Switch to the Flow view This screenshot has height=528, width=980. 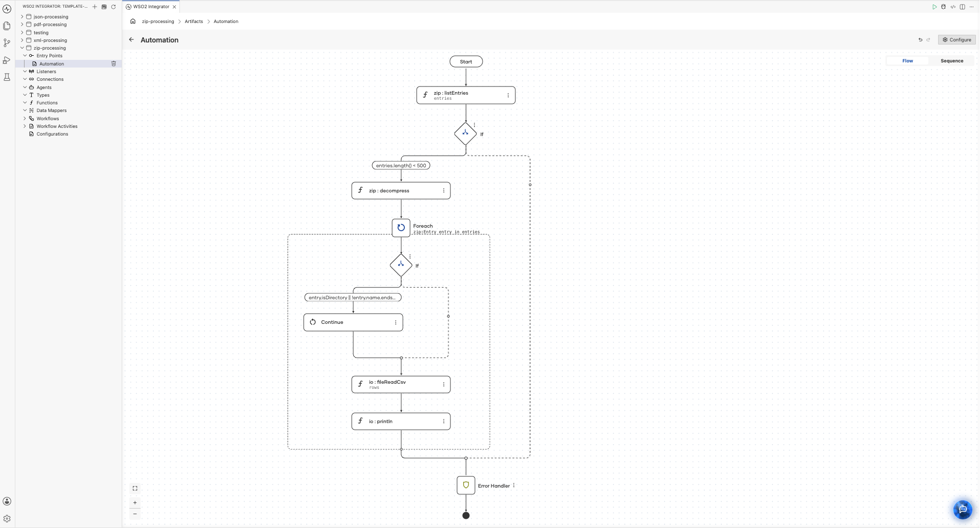pyautogui.click(x=907, y=61)
